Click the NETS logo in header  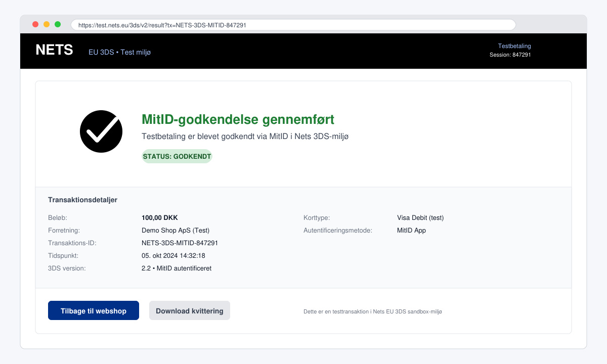coord(54,50)
